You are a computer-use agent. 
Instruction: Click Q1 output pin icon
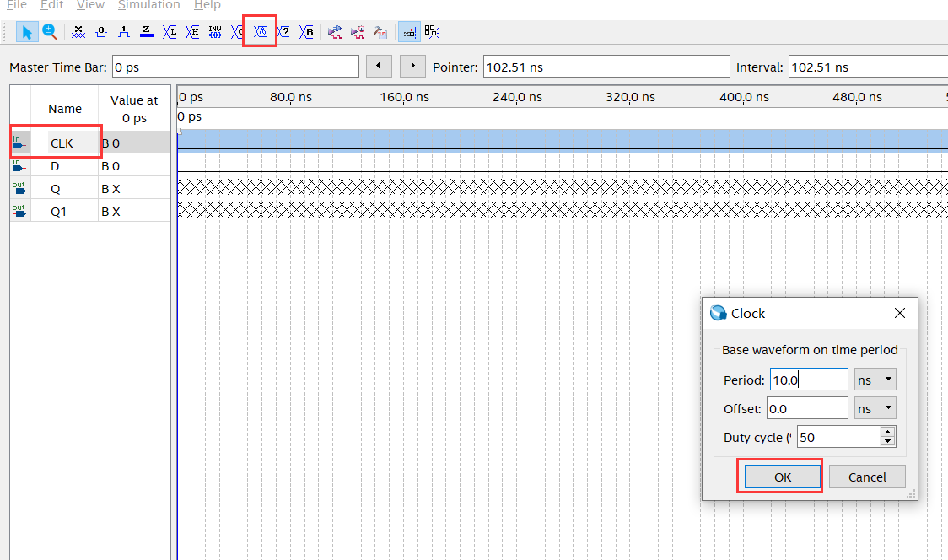19,211
